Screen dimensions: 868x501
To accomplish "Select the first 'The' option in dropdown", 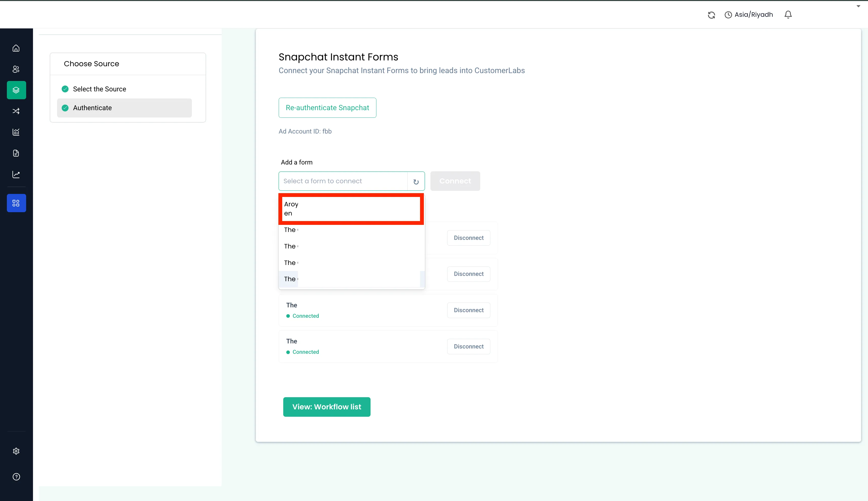I will click(351, 230).
